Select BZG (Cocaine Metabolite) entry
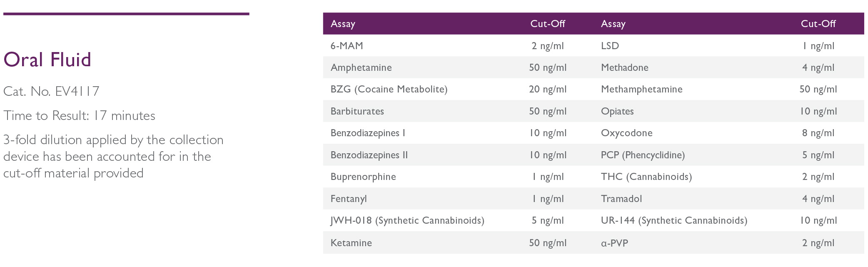Viewport: 868px width, 267px height. coord(389,89)
